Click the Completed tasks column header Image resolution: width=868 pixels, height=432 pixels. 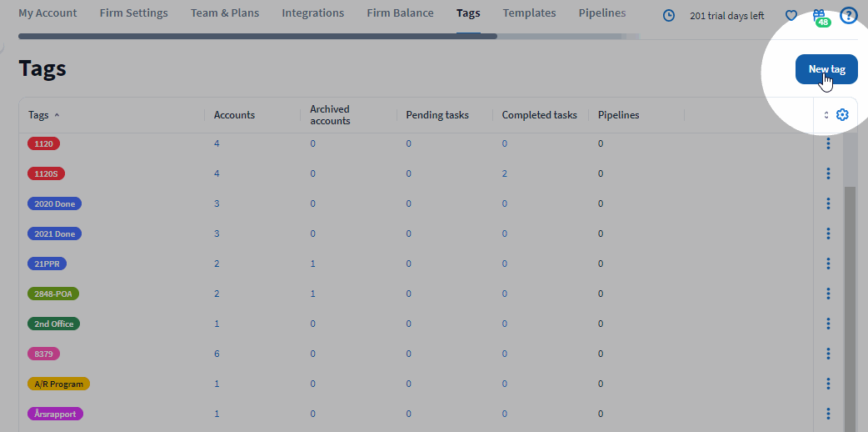[x=539, y=115]
